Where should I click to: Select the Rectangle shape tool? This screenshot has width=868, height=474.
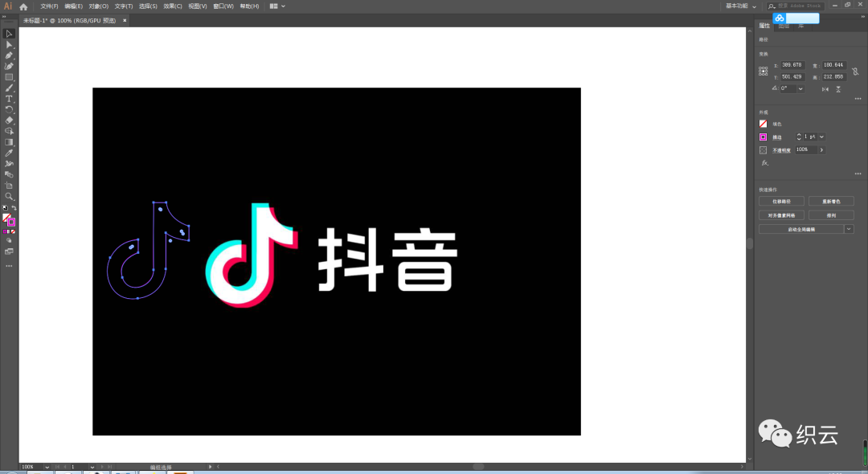pos(9,77)
